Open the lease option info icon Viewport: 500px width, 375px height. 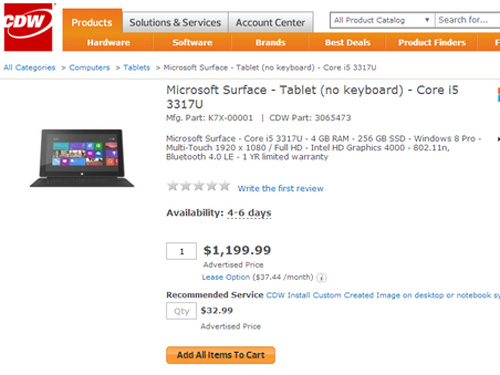tap(321, 278)
